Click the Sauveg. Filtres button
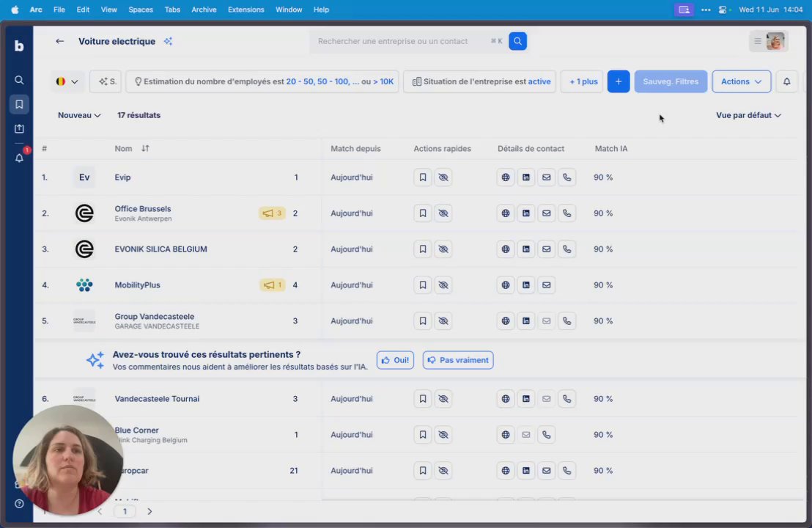This screenshot has height=528, width=812. tap(671, 81)
